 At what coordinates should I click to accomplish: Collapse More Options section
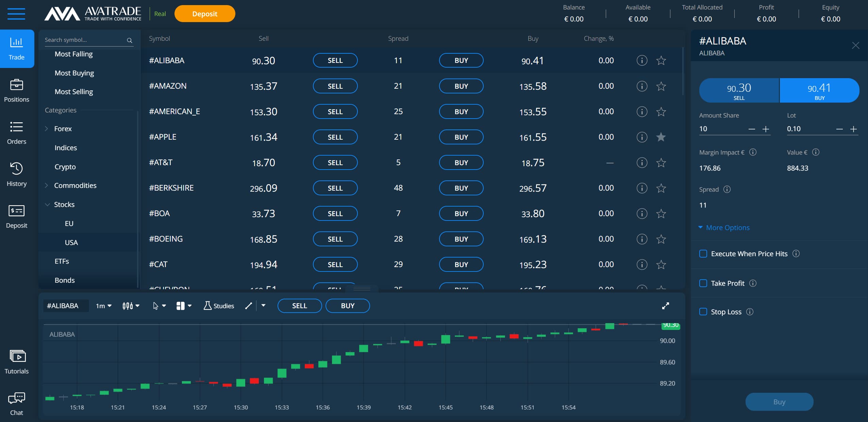(x=724, y=227)
